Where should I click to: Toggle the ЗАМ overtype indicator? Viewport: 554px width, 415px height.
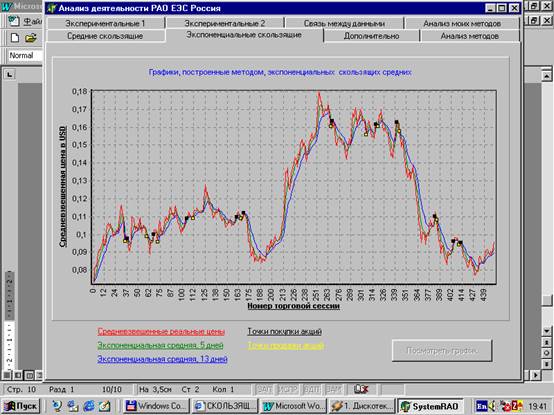click(x=334, y=389)
